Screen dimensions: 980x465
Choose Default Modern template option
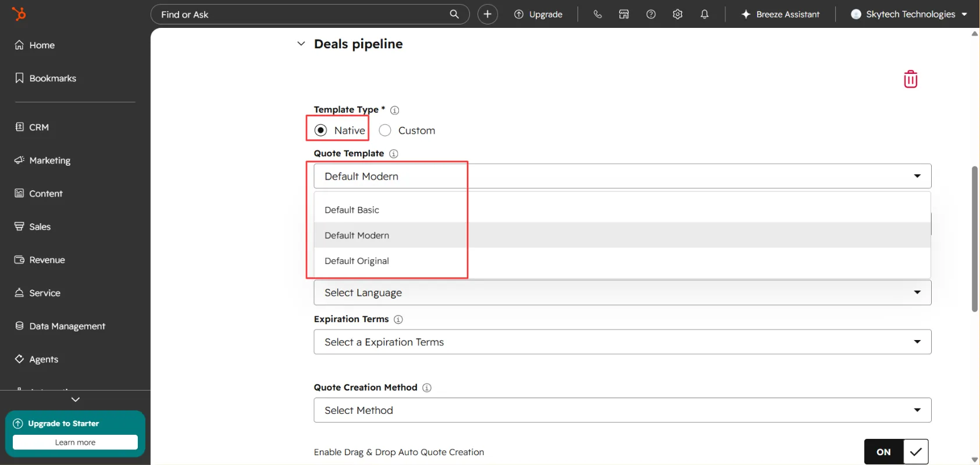622,235
